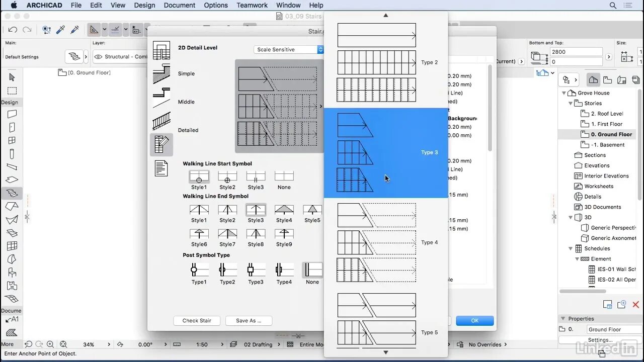Screen dimensions: 644x362
Task: Choose the Roof tool in toolbox
Action: [x=12, y=206]
